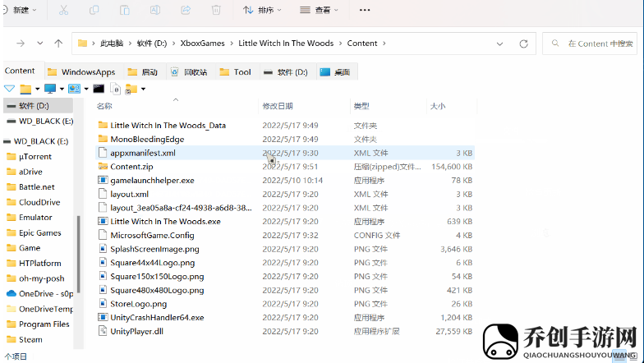Open the three-dots more options menu

[365, 10]
